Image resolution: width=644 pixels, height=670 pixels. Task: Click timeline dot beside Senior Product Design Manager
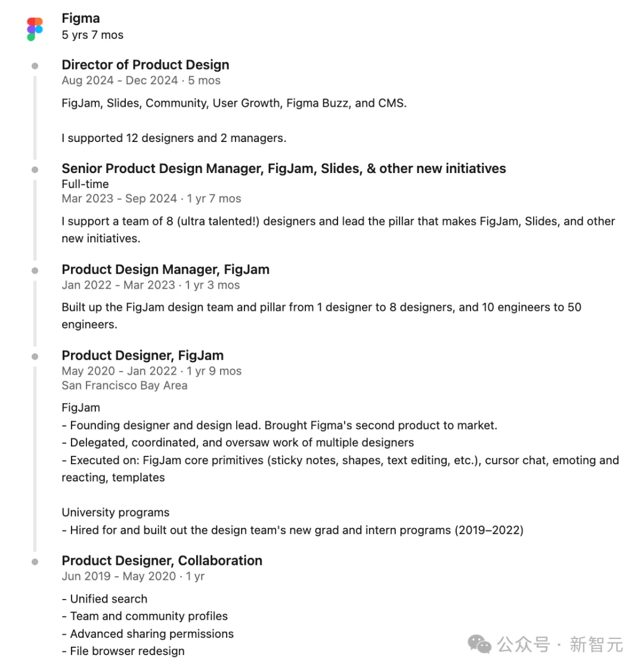[35, 169]
